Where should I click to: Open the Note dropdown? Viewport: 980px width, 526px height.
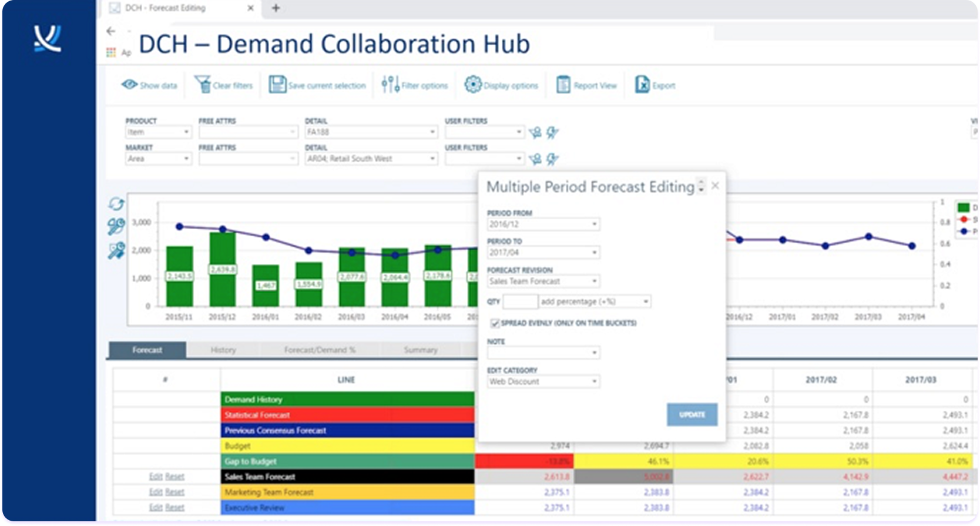tap(543, 353)
